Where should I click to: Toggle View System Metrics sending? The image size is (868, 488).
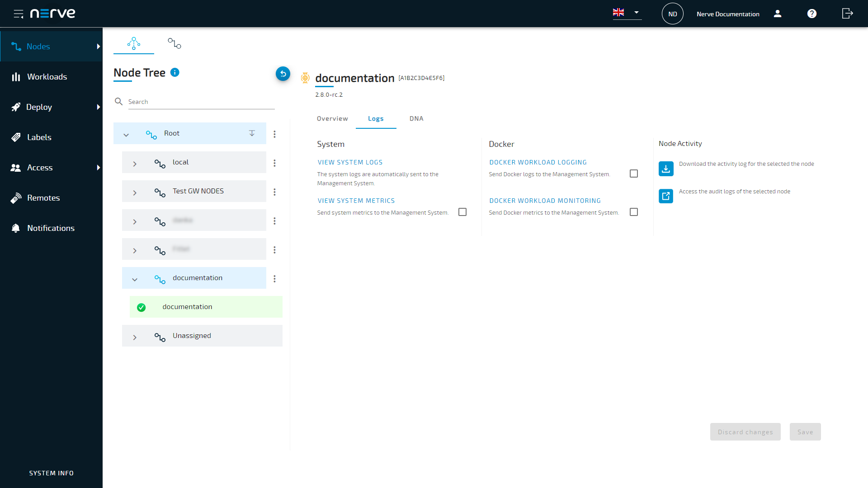462,211
